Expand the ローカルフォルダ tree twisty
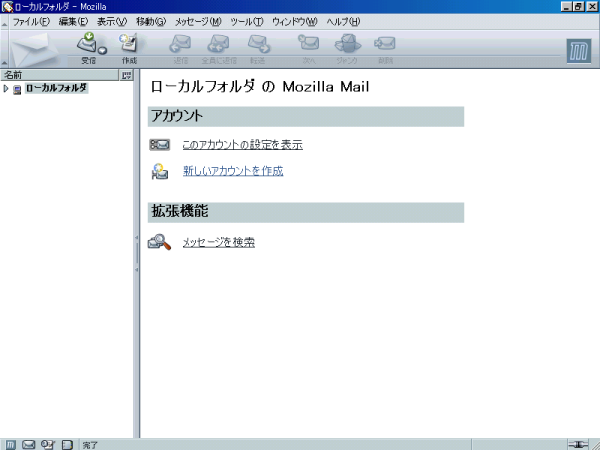 (5, 89)
